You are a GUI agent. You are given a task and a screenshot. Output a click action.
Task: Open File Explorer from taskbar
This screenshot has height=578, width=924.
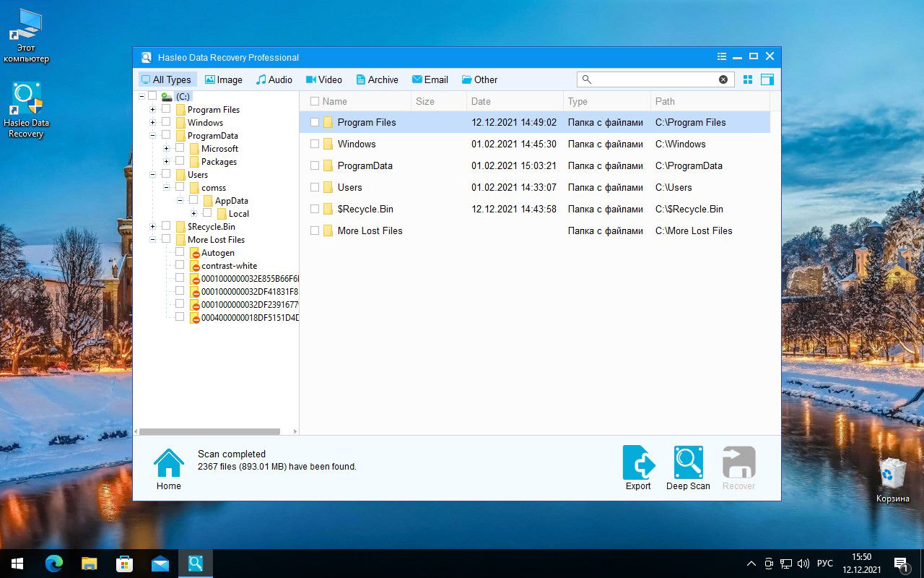click(90, 564)
